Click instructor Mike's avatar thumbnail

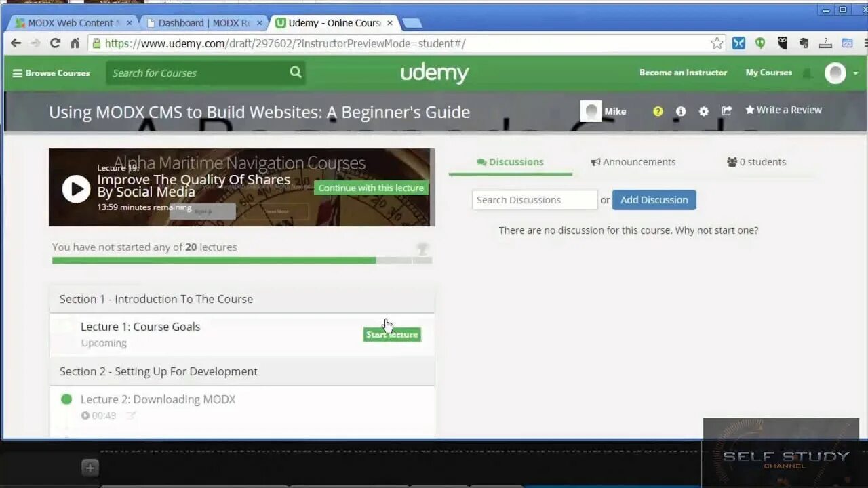591,111
